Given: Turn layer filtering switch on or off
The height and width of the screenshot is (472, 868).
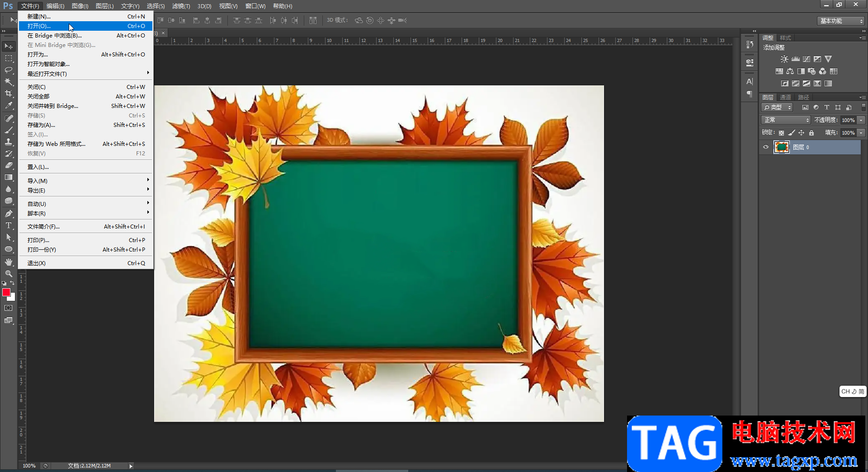Looking at the screenshot, I should pos(863,107).
